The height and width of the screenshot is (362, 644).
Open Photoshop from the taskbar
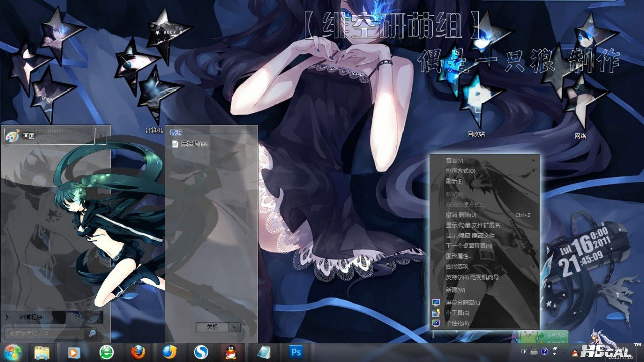pyautogui.click(x=295, y=352)
